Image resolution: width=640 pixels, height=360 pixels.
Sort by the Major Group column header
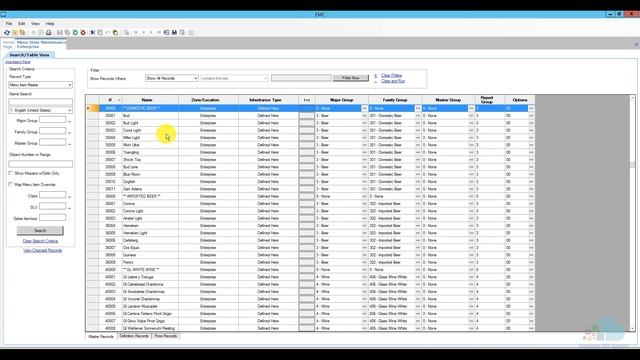342,100
